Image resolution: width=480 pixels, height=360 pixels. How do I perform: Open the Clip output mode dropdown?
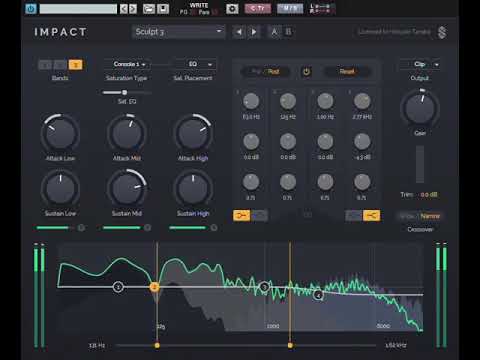point(419,64)
